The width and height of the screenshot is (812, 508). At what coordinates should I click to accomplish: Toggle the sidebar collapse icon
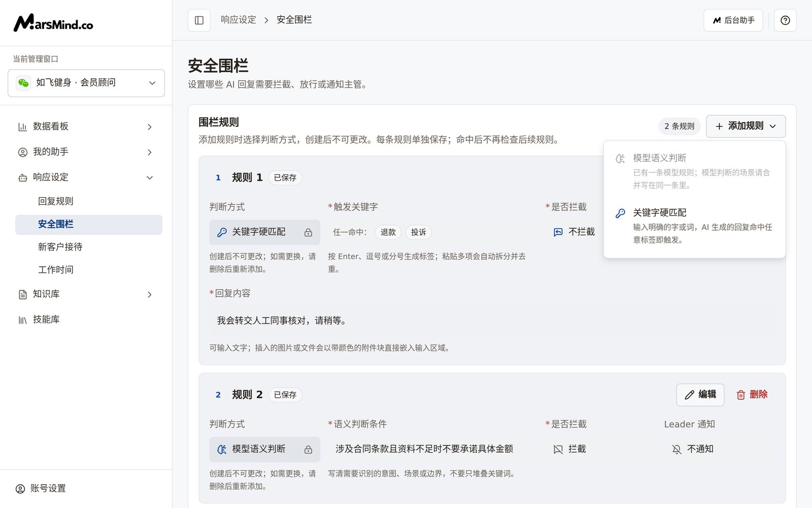[199, 20]
